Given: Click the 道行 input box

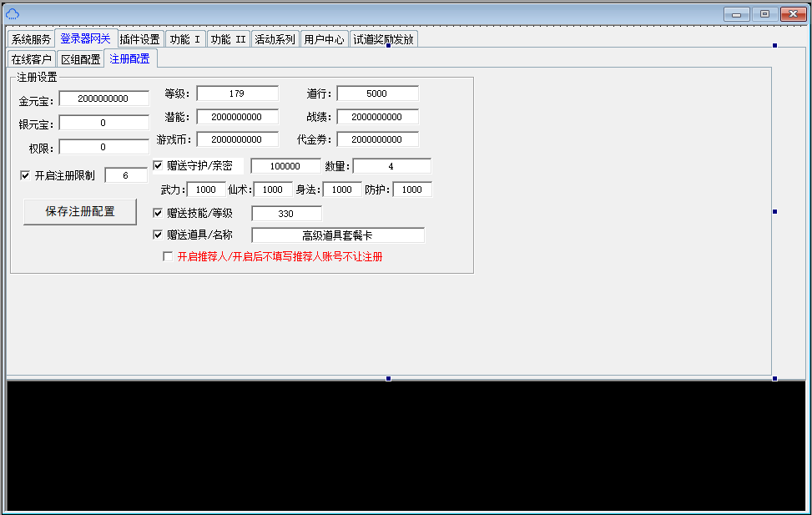Looking at the screenshot, I should point(377,93).
